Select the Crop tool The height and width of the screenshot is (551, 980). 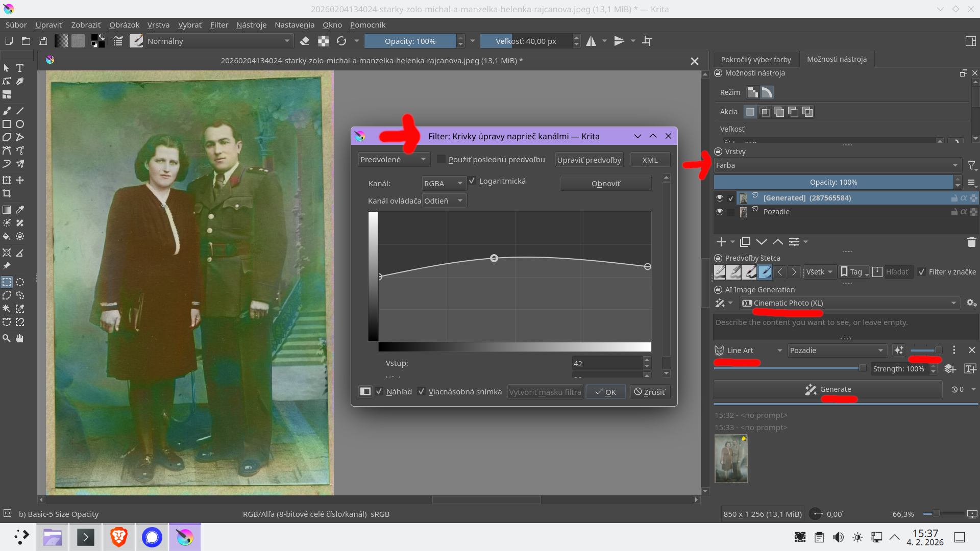tap(7, 194)
